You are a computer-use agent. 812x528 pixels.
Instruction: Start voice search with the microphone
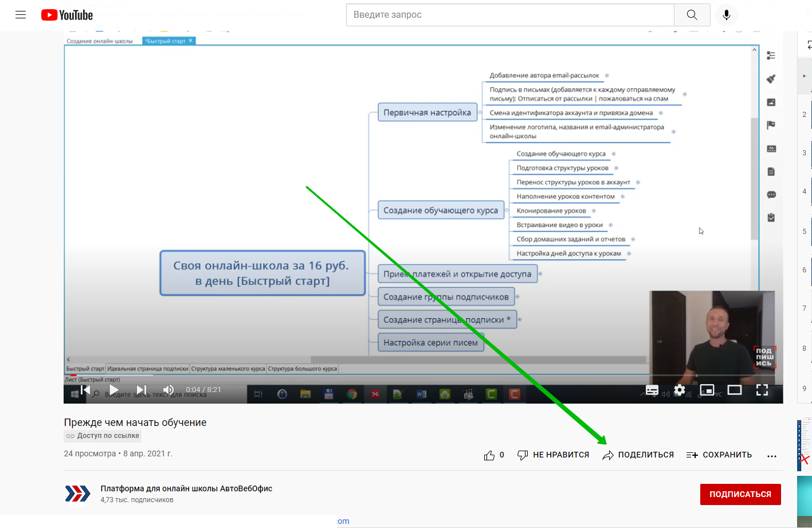[x=727, y=15]
